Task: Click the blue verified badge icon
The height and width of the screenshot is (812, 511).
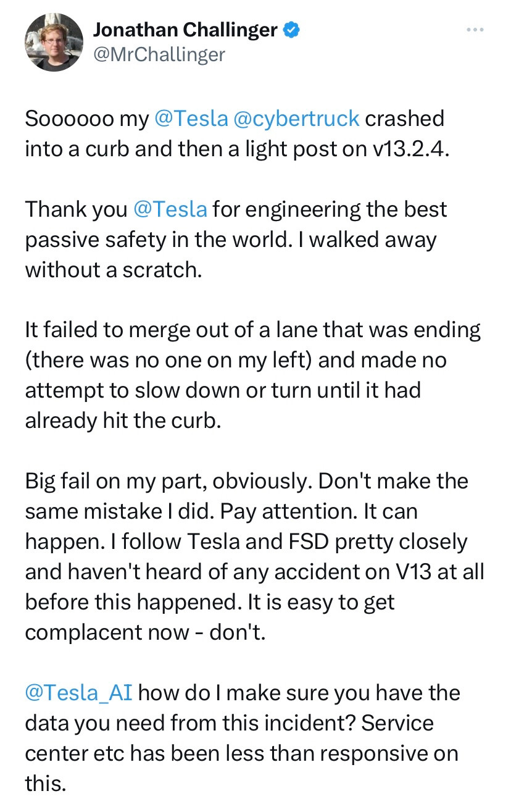Action: click(291, 28)
